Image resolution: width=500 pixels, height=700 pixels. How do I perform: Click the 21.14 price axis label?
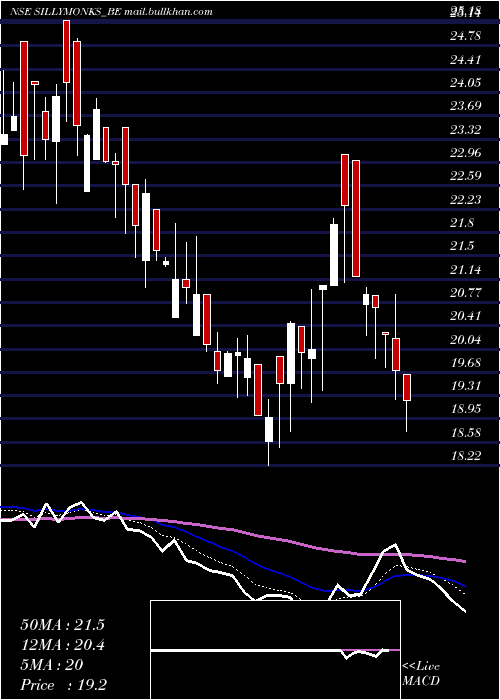[466, 269]
